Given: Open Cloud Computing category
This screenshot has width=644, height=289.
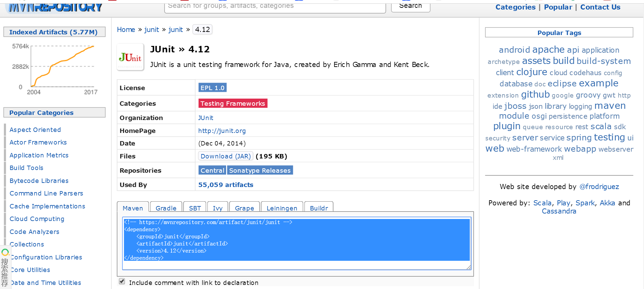Looking at the screenshot, I should [x=37, y=219].
